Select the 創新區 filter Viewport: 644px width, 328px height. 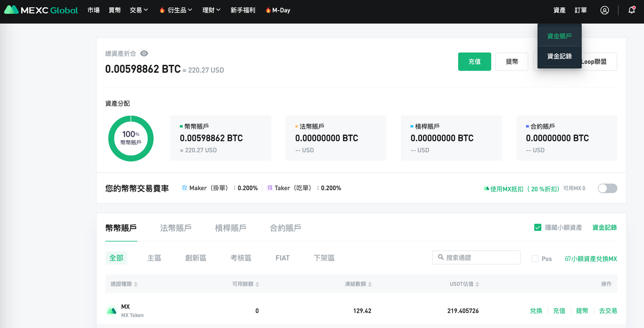[195, 258]
